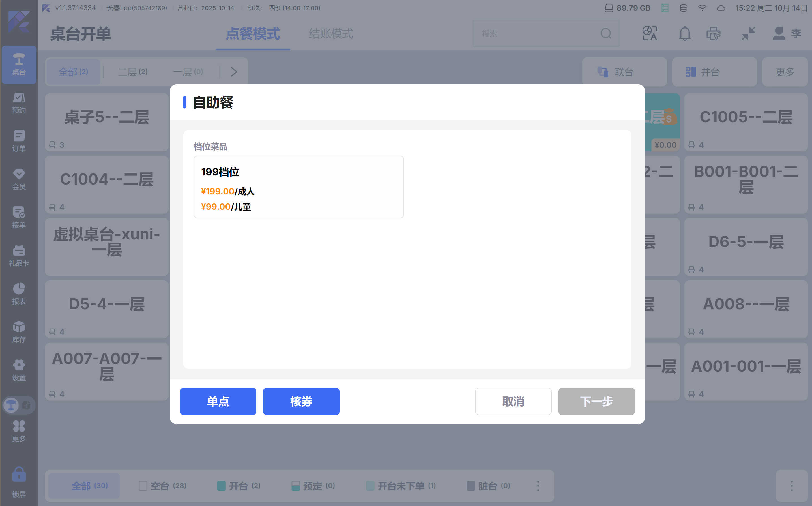Open the 预约 reservation sidebar icon
This screenshot has height=506, width=812.
pyautogui.click(x=19, y=103)
